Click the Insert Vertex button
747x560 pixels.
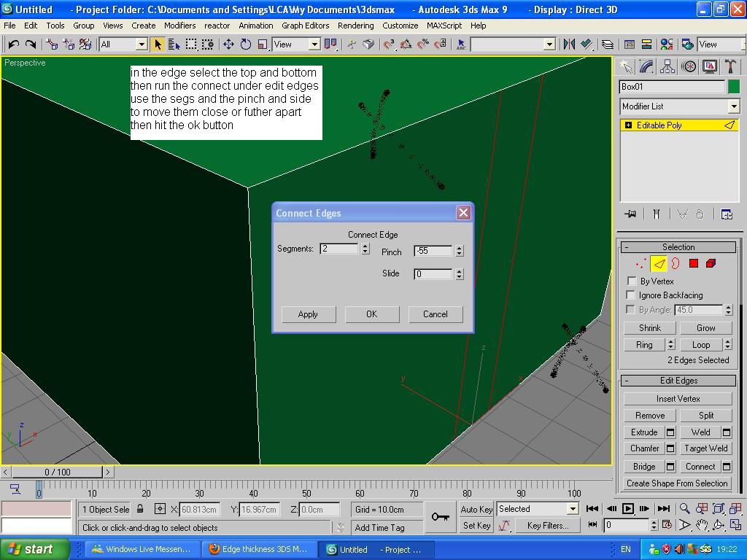(x=678, y=399)
